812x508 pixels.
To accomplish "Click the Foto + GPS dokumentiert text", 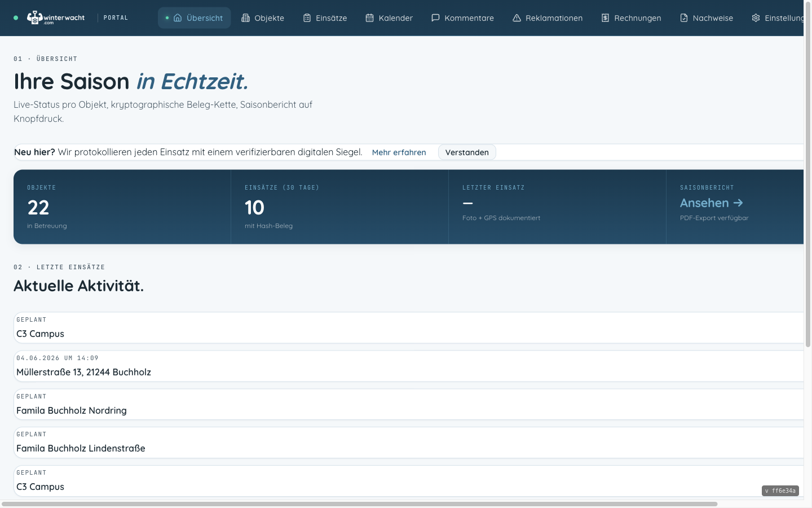I will pos(501,218).
